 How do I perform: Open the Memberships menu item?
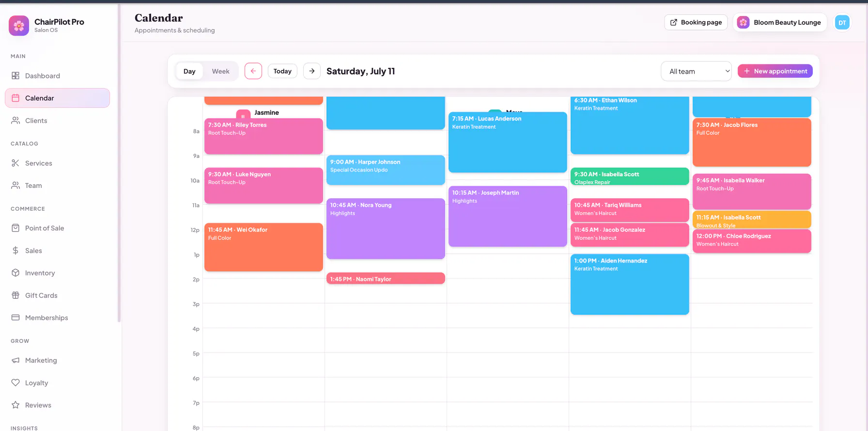[x=57, y=318]
